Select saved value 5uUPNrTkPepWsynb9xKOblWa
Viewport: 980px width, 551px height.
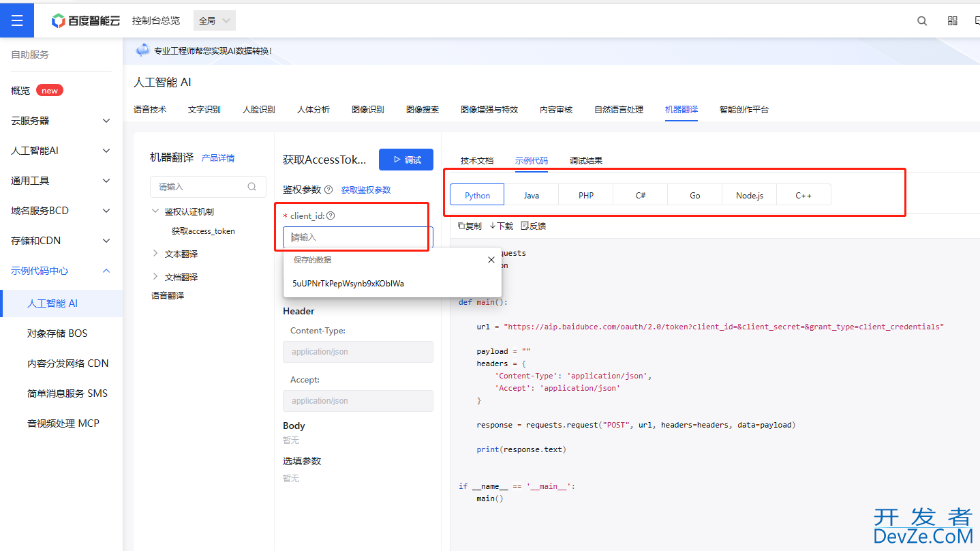348,283
